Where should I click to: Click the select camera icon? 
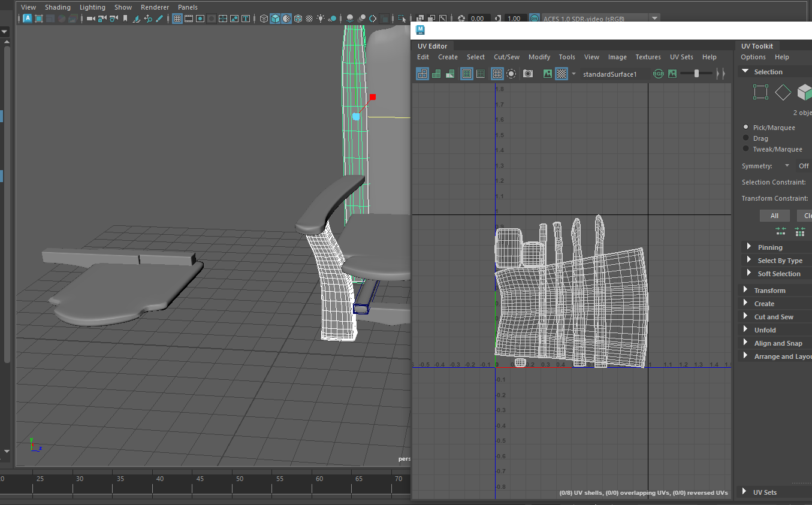pos(90,19)
